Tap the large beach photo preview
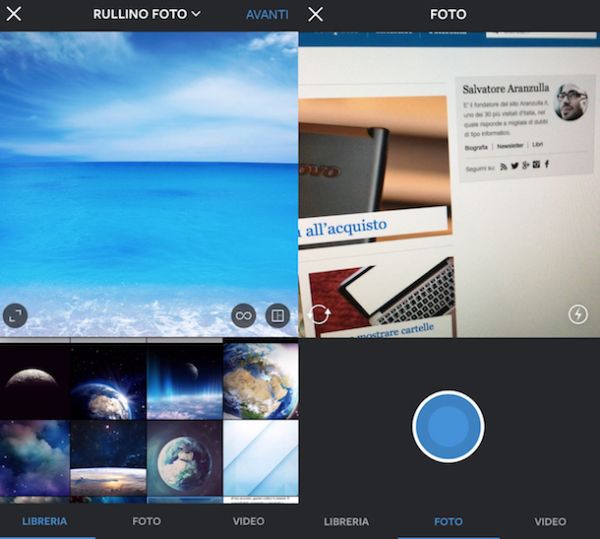600x539 pixels. pyautogui.click(x=149, y=180)
